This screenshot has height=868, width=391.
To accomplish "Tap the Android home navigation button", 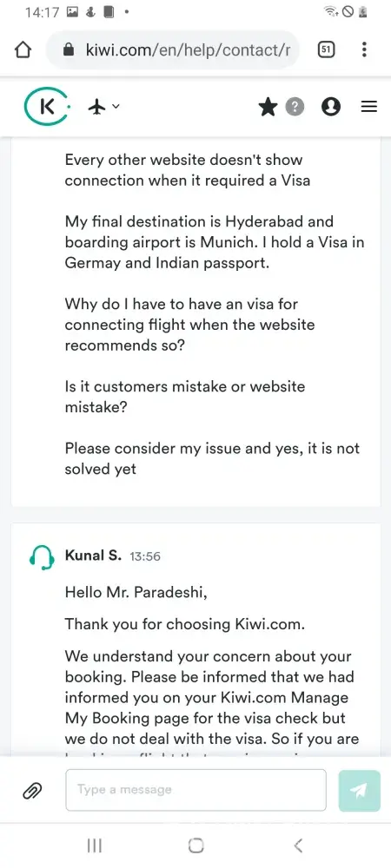I will [195, 845].
